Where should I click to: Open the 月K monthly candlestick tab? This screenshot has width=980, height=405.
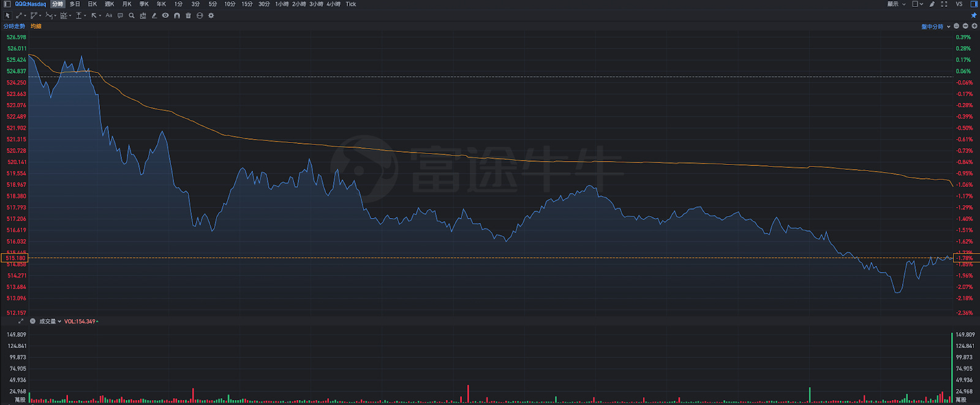127,4
